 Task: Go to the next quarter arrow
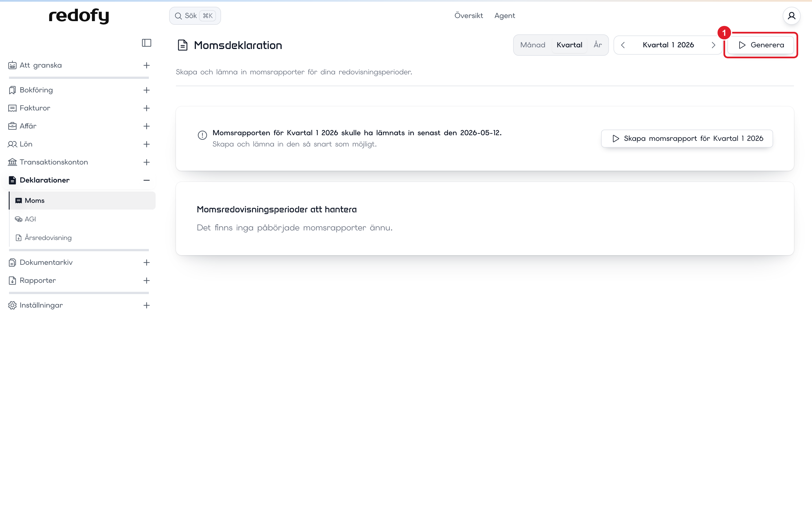pos(713,45)
